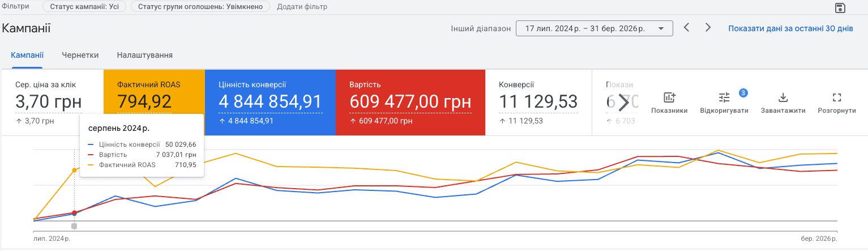Click 'Показати дані за останні 30 днів' link
The width and height of the screenshot is (868, 251).
pos(790,28)
